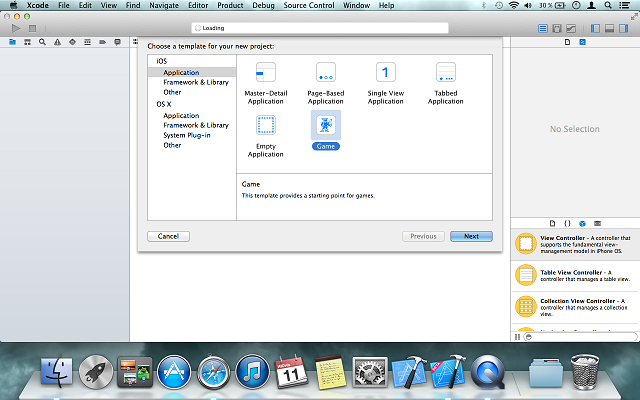Open the Edit menu
The image size is (640, 400).
pyautogui.click(x=85, y=5)
